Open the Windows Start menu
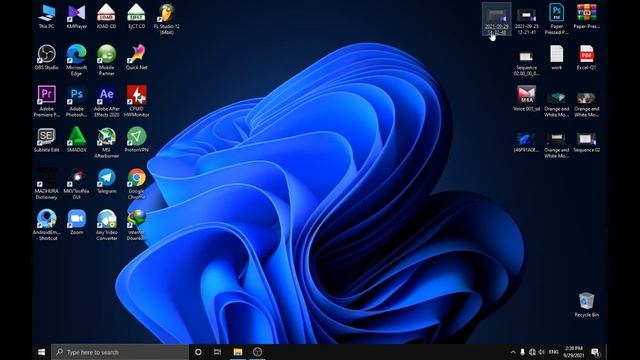 [42, 352]
